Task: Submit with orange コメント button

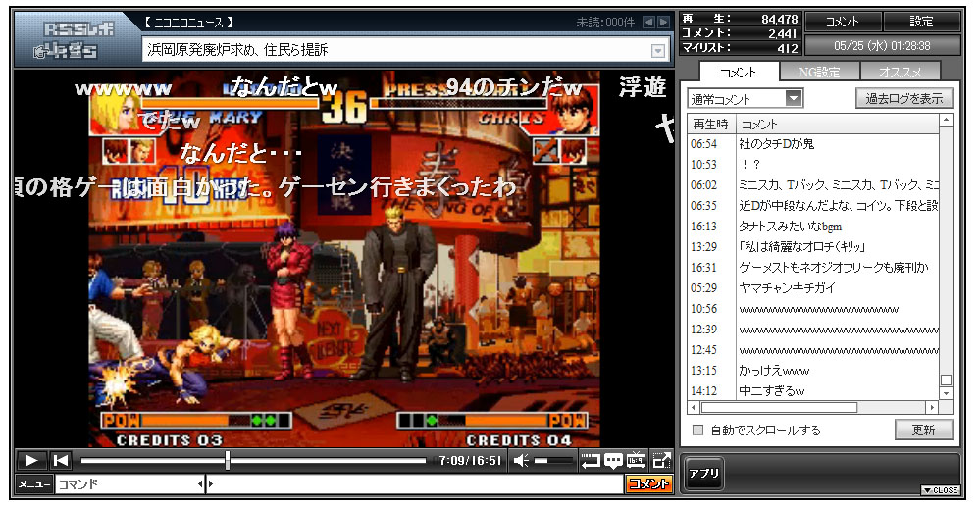Action: point(648,483)
